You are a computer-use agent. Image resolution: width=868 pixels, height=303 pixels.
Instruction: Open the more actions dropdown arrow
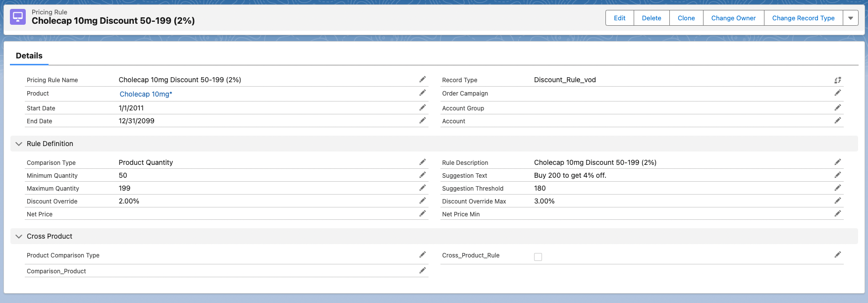coord(850,18)
